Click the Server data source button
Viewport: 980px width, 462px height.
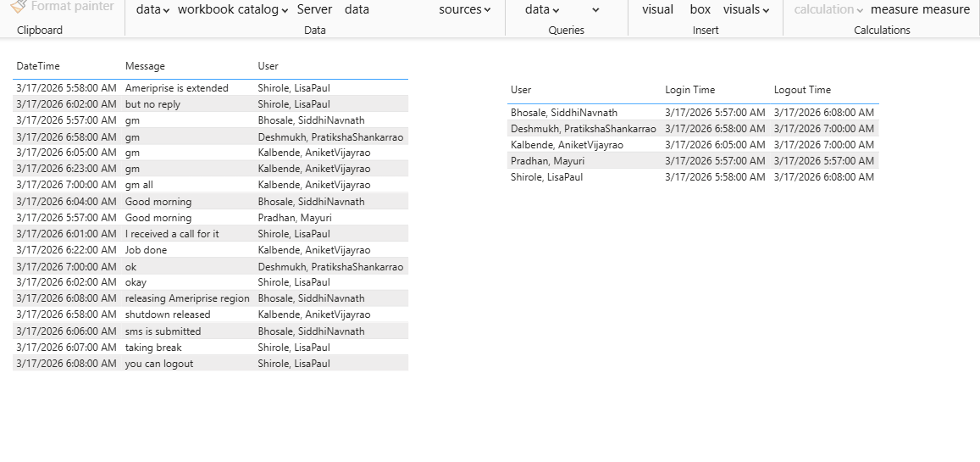tap(314, 9)
